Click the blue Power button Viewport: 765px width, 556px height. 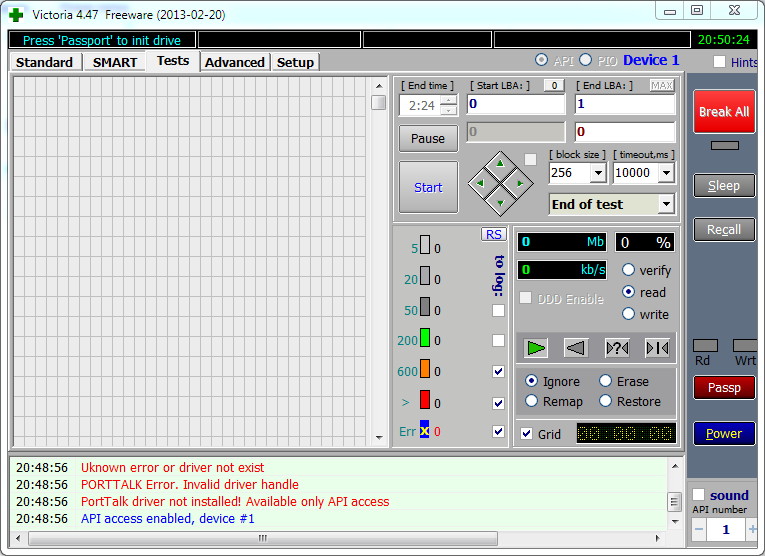click(x=724, y=433)
